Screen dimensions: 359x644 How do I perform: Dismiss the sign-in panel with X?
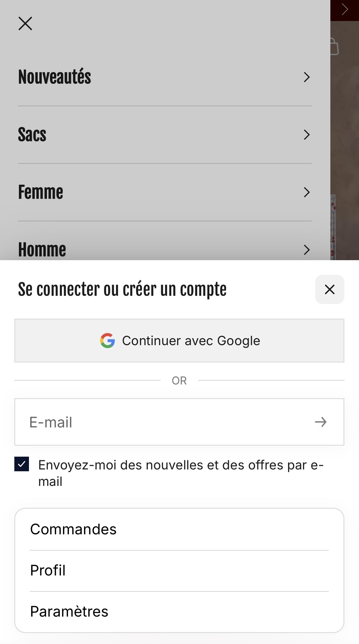coord(330,289)
